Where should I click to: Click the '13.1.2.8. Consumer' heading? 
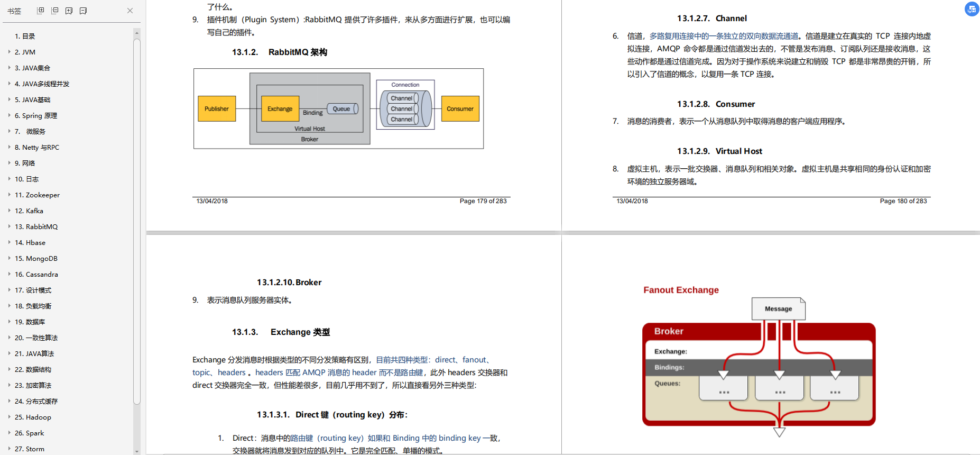pos(716,104)
